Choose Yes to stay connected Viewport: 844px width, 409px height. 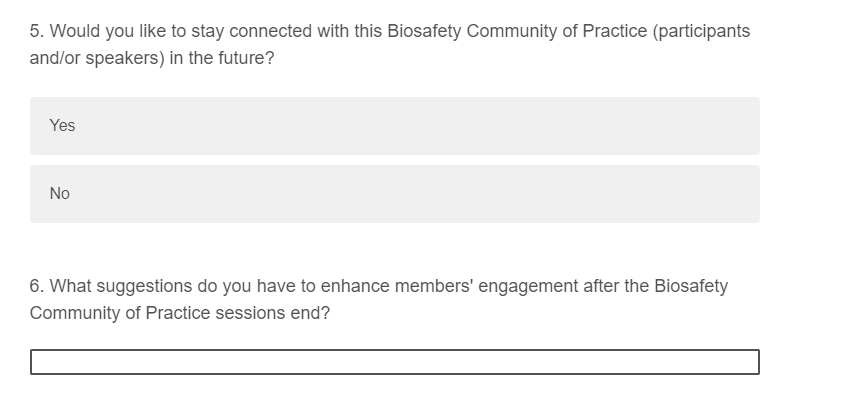pos(394,126)
